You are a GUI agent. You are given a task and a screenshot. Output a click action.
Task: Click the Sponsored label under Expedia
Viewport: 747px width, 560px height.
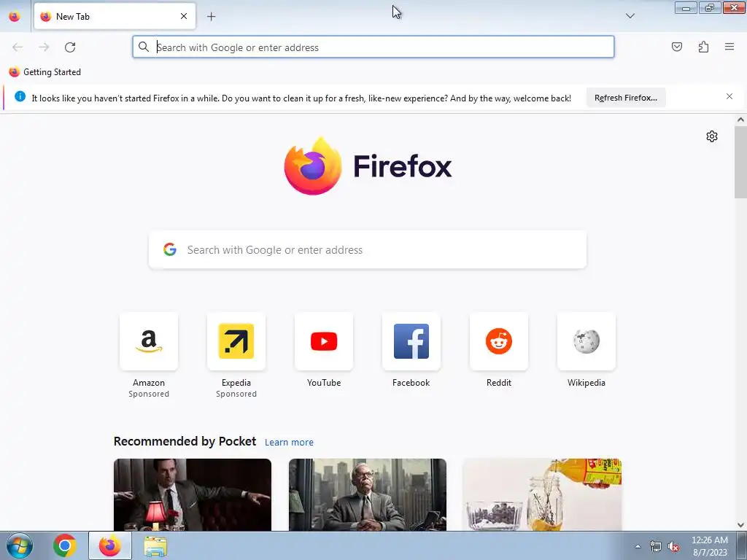coord(236,394)
